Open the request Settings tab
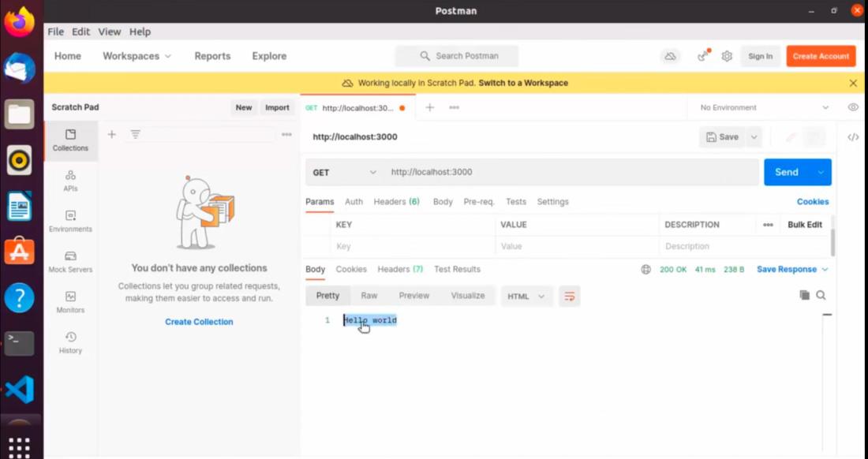Image resolution: width=868 pixels, height=459 pixels. tap(552, 202)
